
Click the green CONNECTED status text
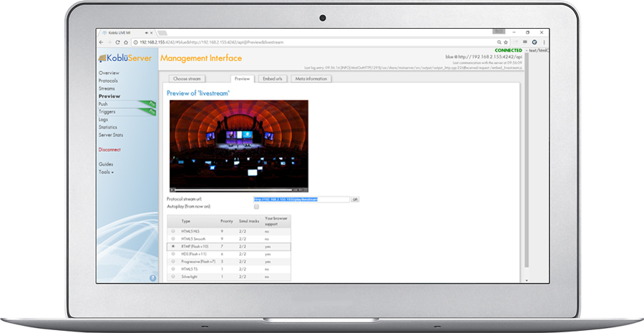pos(509,50)
